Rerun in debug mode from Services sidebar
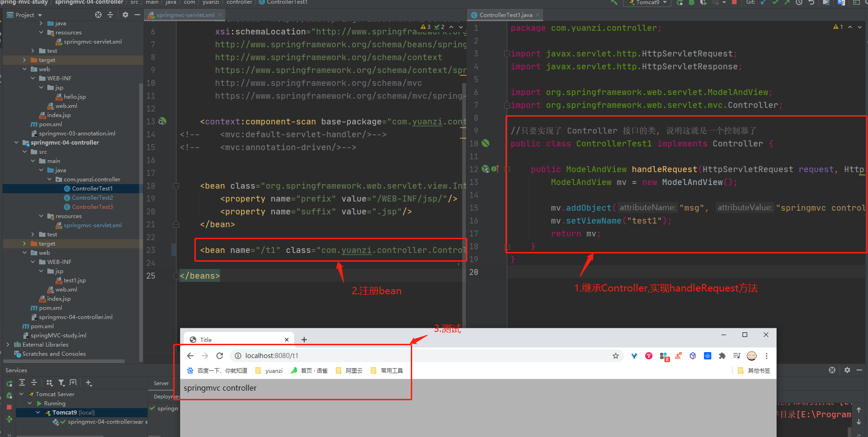The image size is (868, 437). 9,395
